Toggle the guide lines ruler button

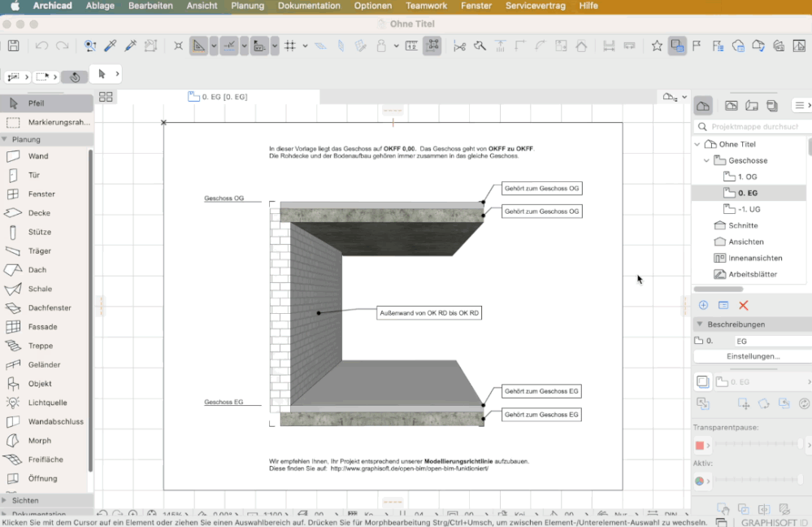coord(199,46)
